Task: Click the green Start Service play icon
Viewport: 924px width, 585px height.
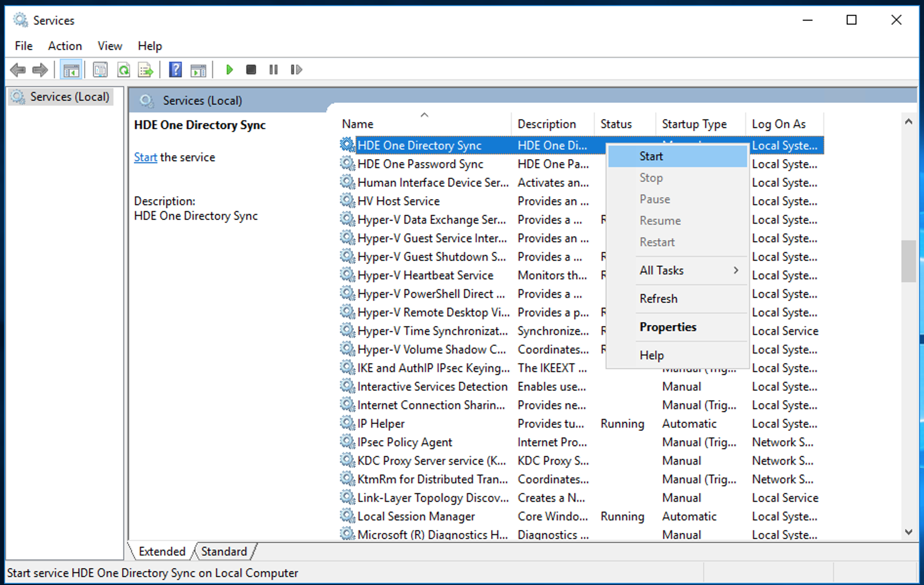Action: click(x=229, y=70)
